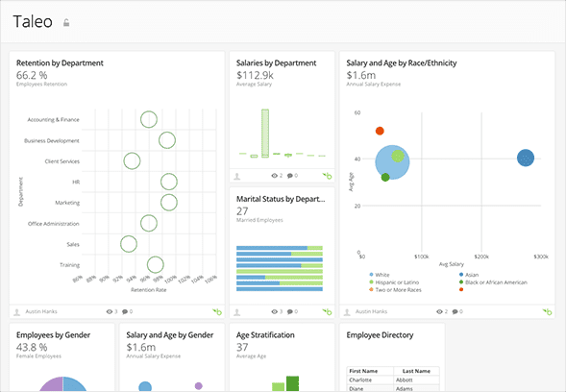This screenshot has height=392, width=566.
Task: Click the green leaf logo on Race/Ethnicity card
Action: [x=548, y=311]
